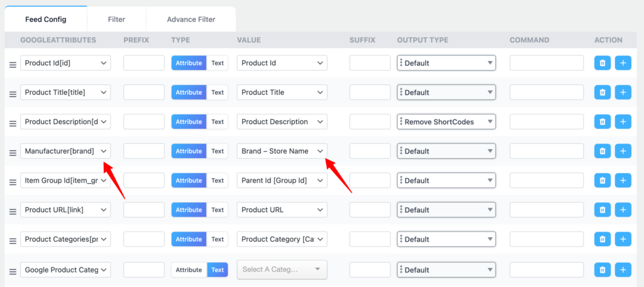Delete the Product Id row with trash icon
Screen dimensions: 644x287
tap(602, 63)
